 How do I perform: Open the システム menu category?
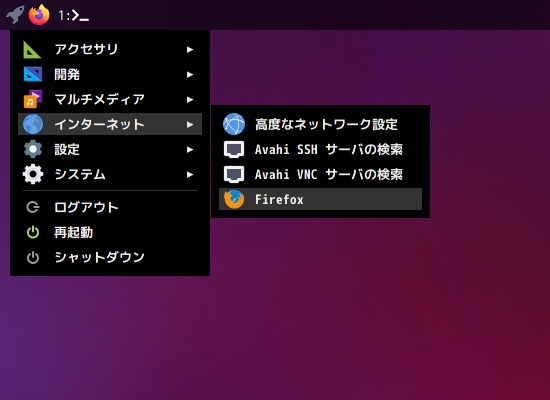click(x=110, y=174)
